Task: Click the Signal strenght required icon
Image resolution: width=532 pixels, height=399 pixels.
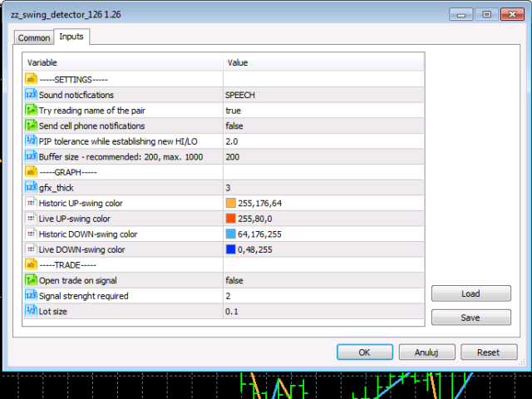Action: coord(31,296)
